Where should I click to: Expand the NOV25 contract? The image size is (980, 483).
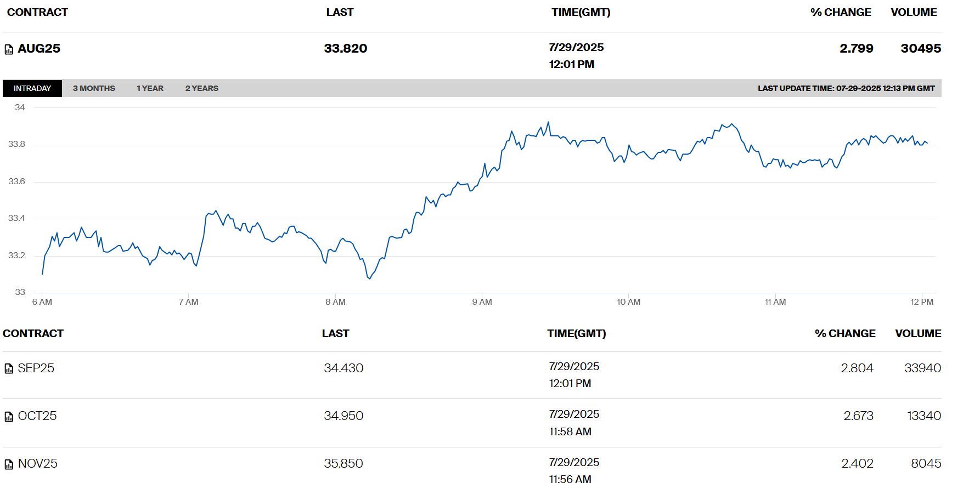(38, 463)
